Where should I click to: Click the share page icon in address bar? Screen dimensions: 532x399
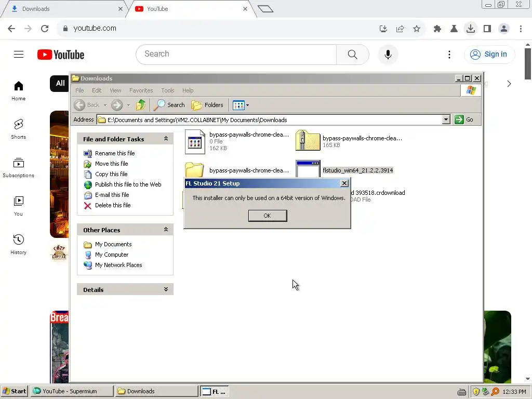point(400,29)
